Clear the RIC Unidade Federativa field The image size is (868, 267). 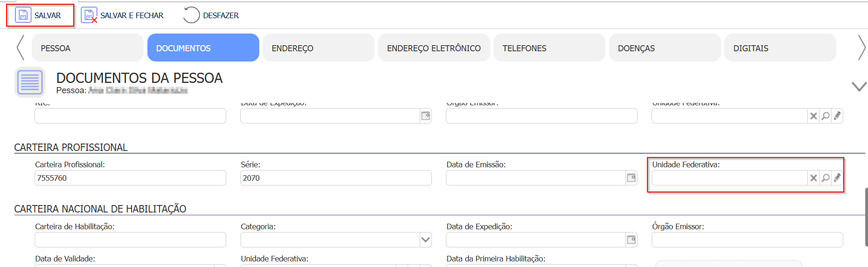point(813,116)
